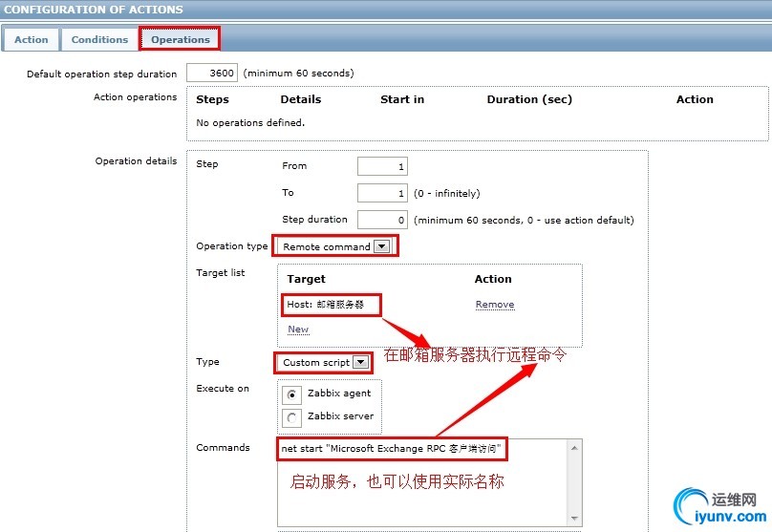Screen dimensions: 772x532
Task: Click the Start in column header
Action: point(402,99)
